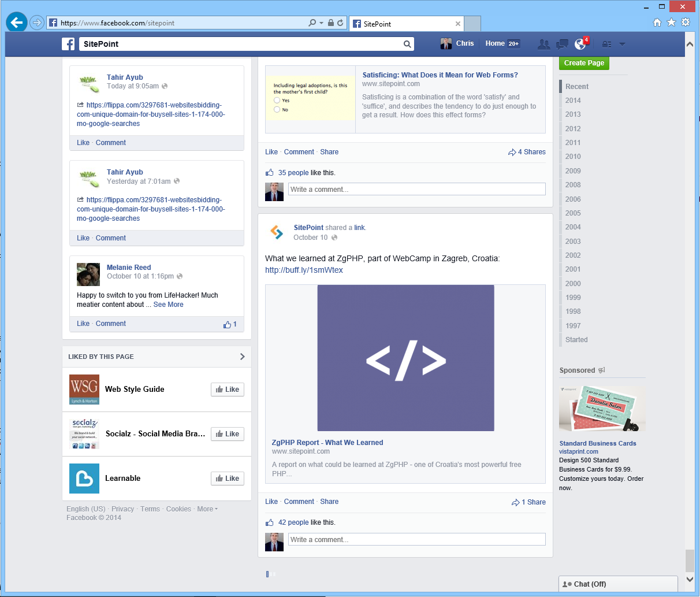This screenshot has height=597, width=700.
Task: Open browser home page icon
Action: coord(657,23)
